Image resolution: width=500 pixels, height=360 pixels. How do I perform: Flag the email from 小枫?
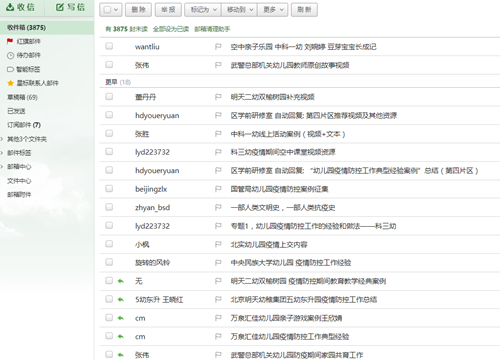point(218,245)
